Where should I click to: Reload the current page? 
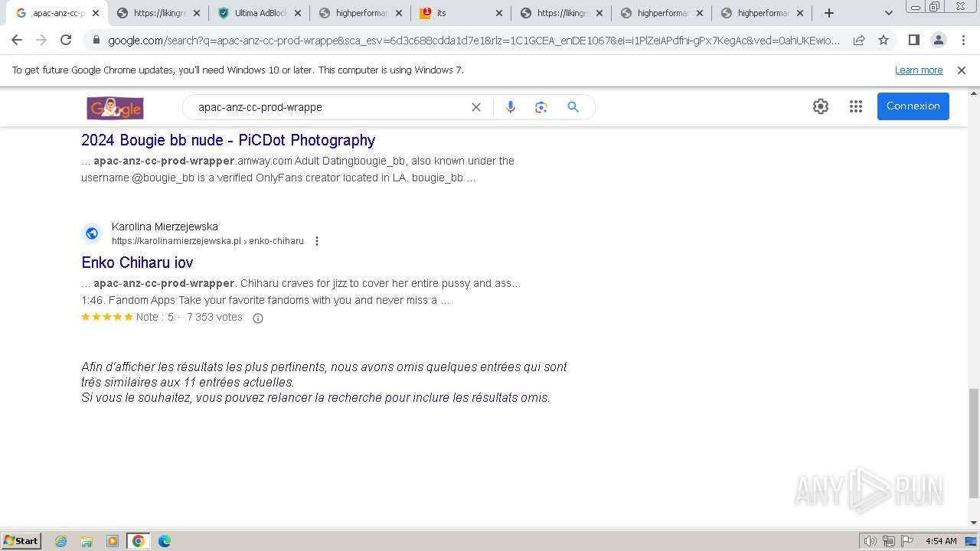click(66, 40)
